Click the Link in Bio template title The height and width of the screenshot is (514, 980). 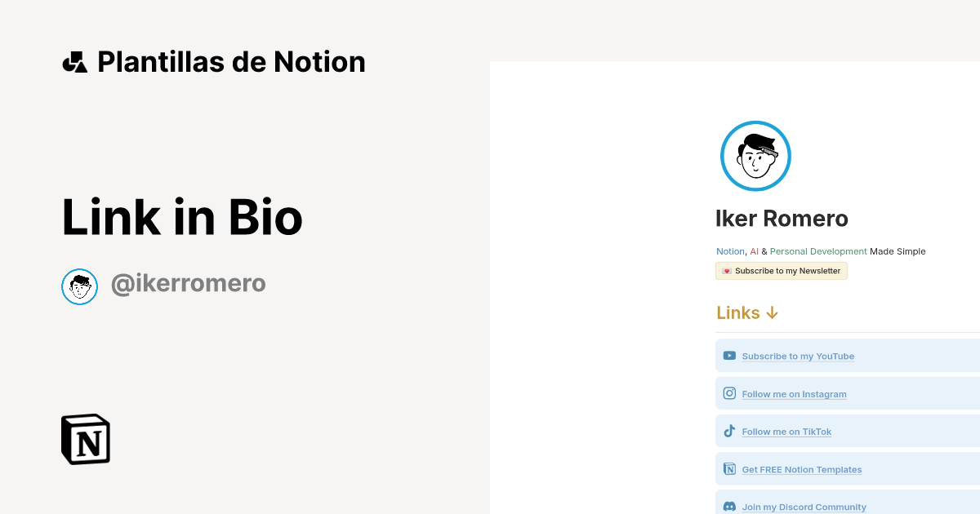[182, 217]
